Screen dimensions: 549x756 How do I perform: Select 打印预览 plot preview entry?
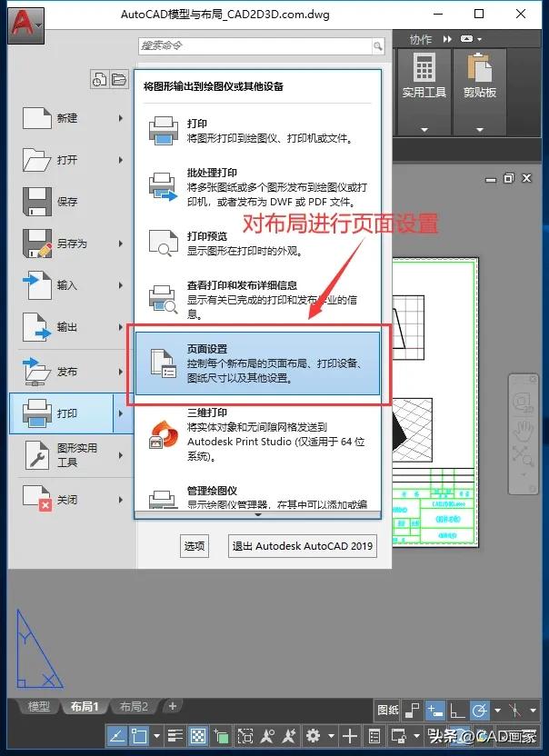click(x=257, y=243)
